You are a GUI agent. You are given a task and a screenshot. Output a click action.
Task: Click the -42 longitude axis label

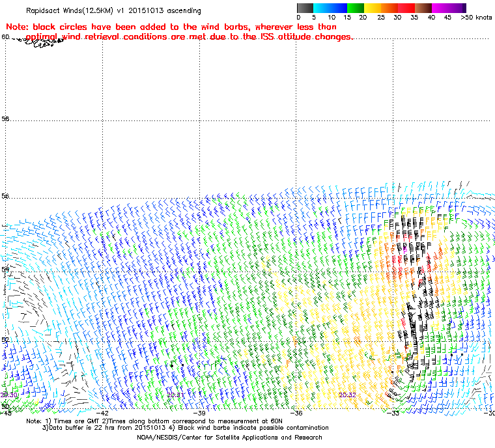tap(102, 413)
